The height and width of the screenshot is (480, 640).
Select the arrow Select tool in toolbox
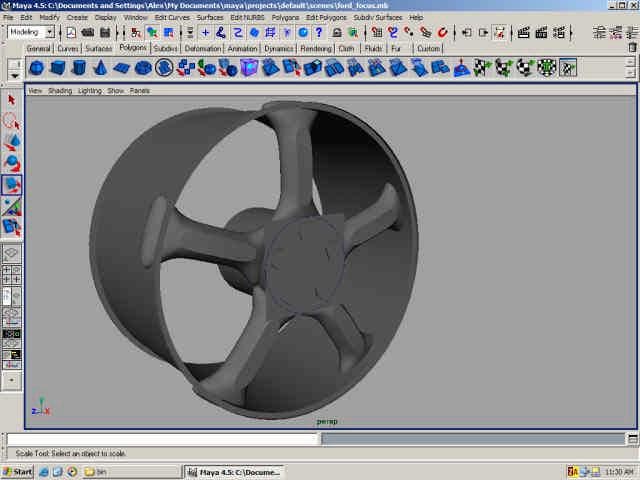point(12,100)
